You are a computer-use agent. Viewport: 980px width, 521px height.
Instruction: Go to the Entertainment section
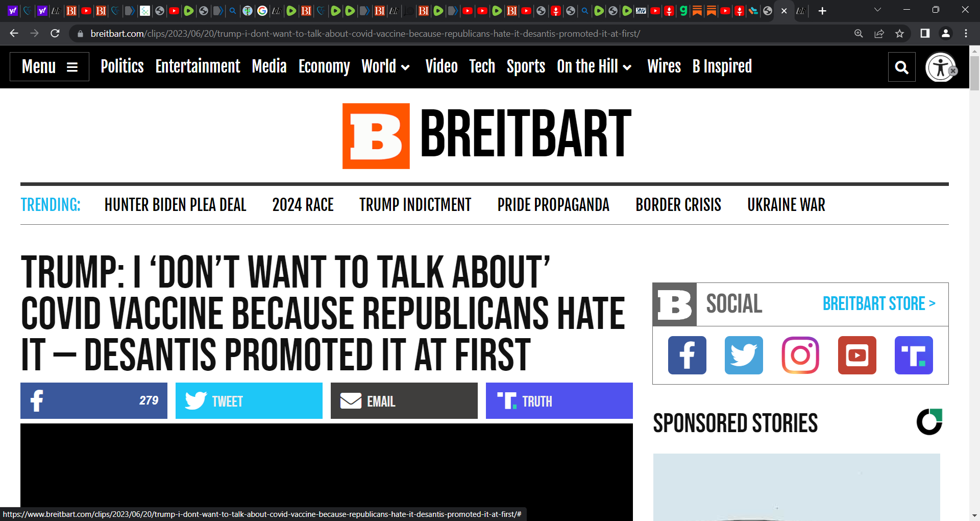[x=198, y=66]
